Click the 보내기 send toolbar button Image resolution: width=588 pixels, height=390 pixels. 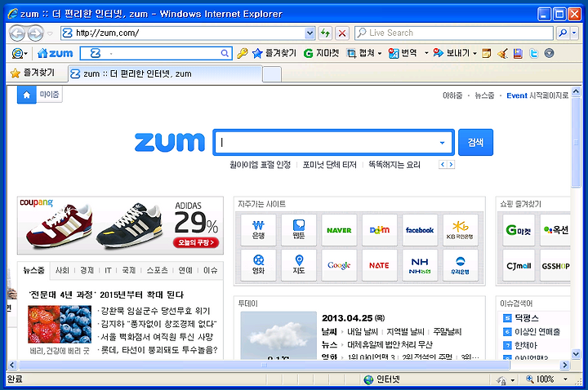point(451,53)
